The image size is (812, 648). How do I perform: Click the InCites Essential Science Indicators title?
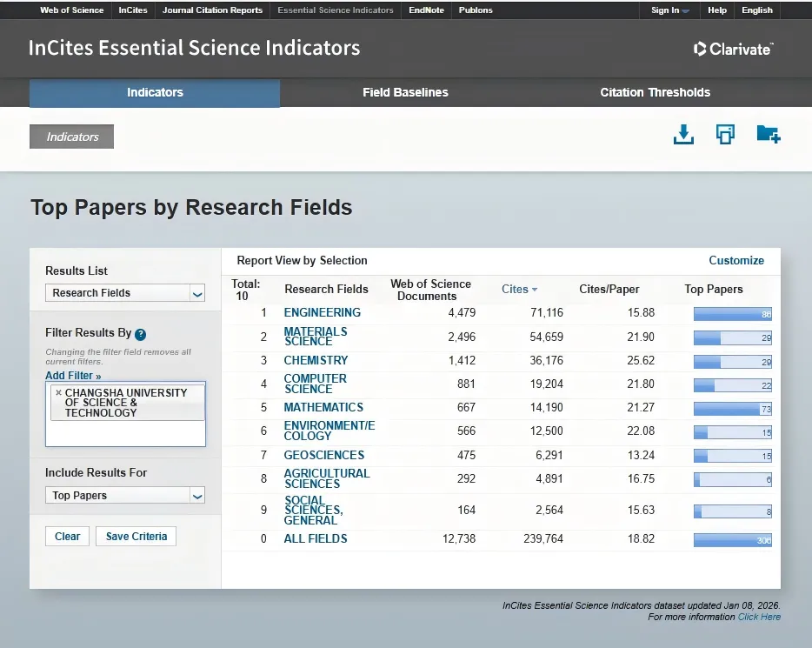(194, 48)
